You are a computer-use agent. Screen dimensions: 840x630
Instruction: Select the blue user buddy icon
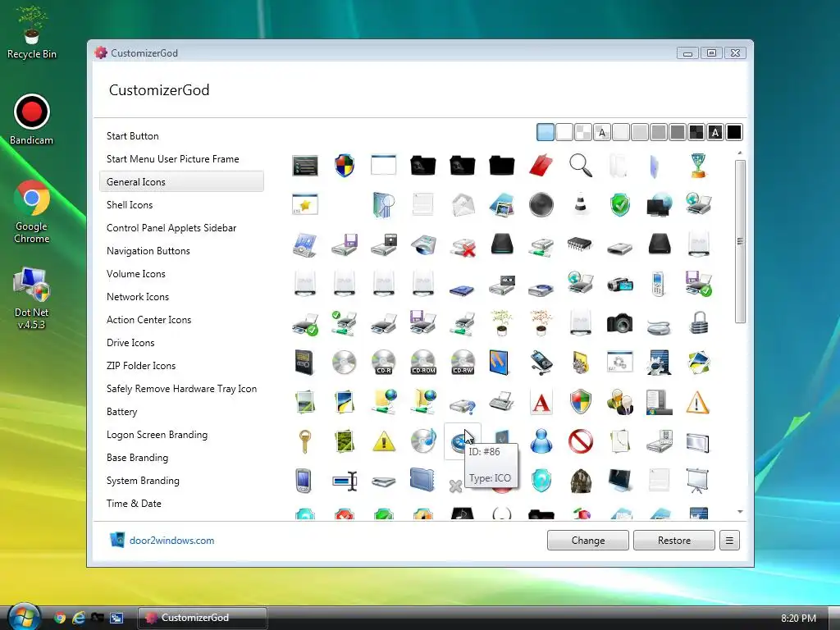tap(541, 441)
